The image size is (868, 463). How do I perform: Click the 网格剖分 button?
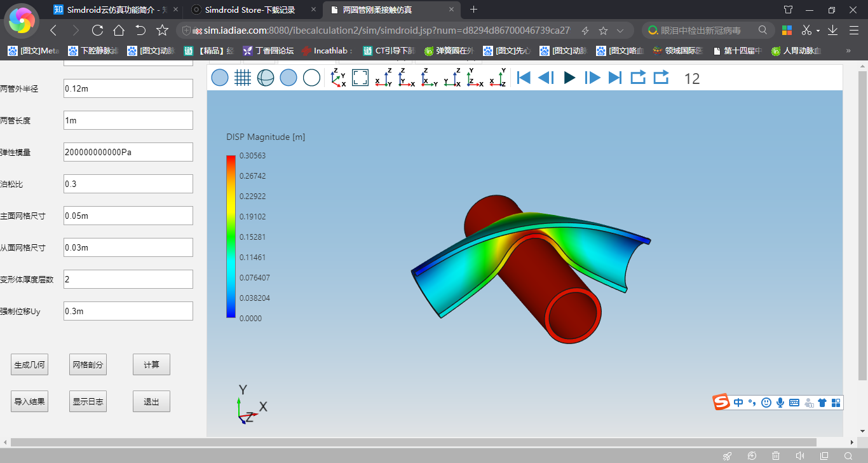[88, 365]
